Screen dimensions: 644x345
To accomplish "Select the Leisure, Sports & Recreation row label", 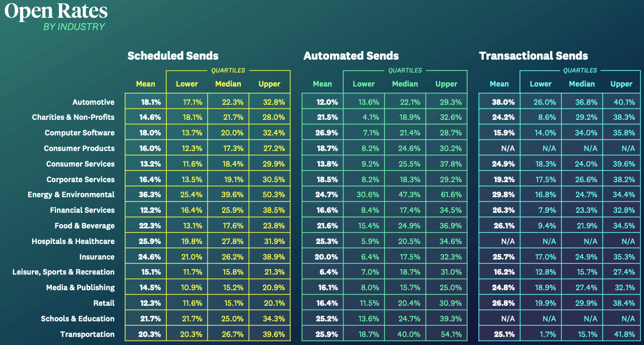I will coord(63,272).
